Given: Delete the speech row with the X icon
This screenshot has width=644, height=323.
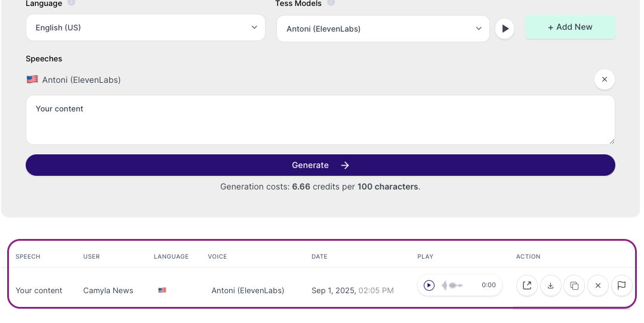Looking at the screenshot, I should 598,285.
